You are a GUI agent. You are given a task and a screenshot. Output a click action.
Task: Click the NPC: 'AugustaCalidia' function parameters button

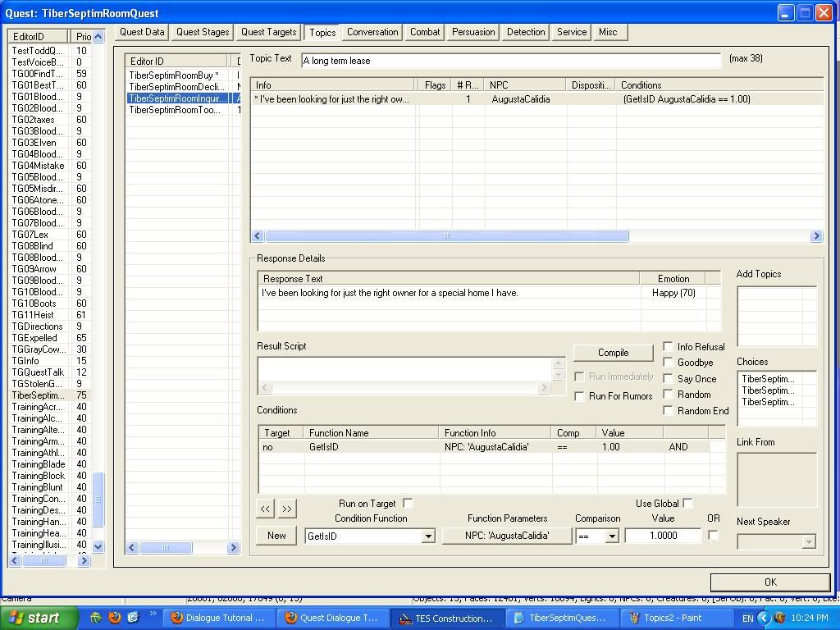click(x=507, y=536)
